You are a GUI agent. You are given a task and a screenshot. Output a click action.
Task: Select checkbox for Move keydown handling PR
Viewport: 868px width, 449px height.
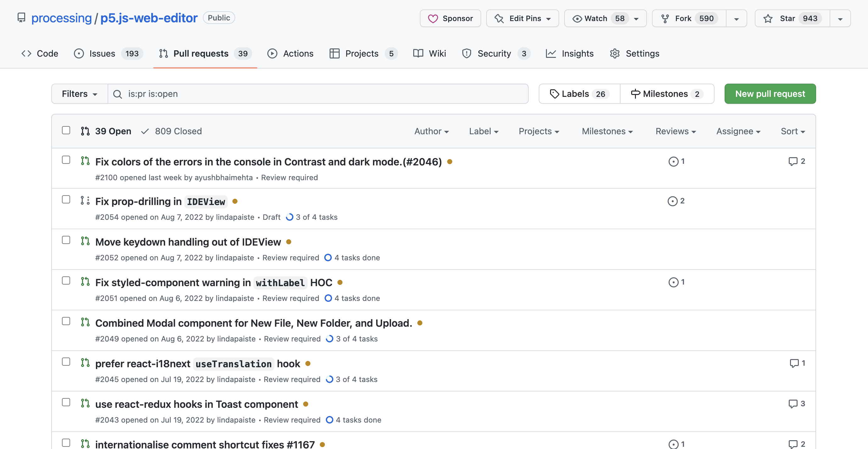[66, 240]
